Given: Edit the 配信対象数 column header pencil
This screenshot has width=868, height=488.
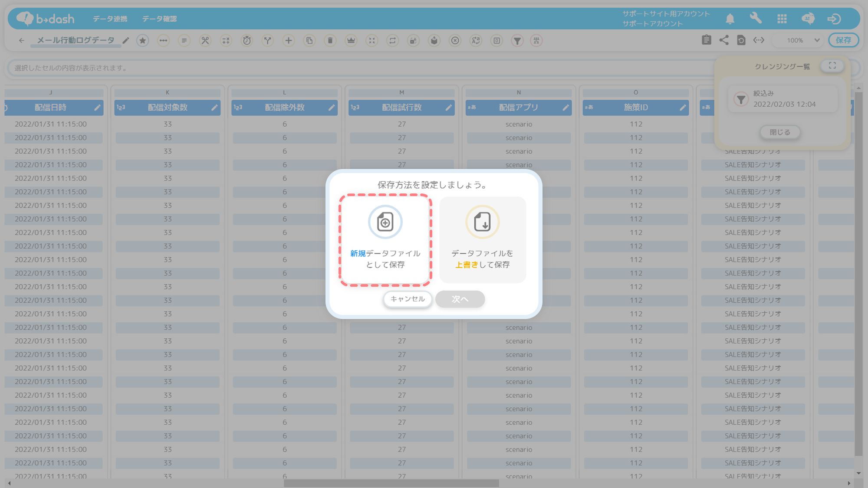Looking at the screenshot, I should (x=214, y=108).
